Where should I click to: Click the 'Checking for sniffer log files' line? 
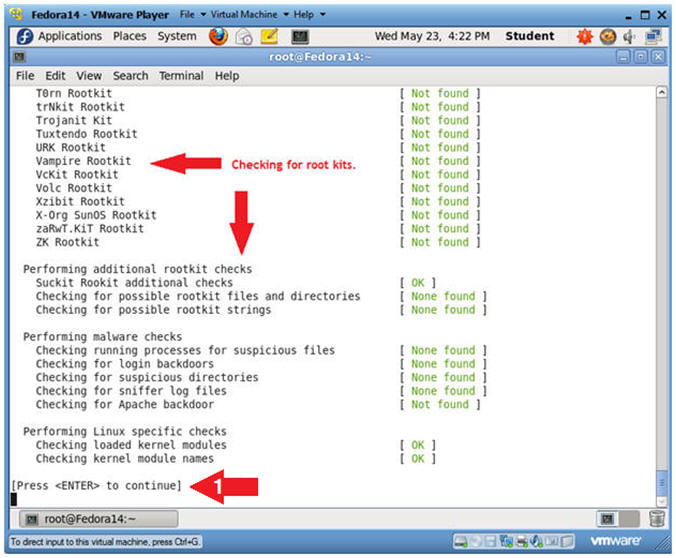pyautogui.click(x=131, y=391)
